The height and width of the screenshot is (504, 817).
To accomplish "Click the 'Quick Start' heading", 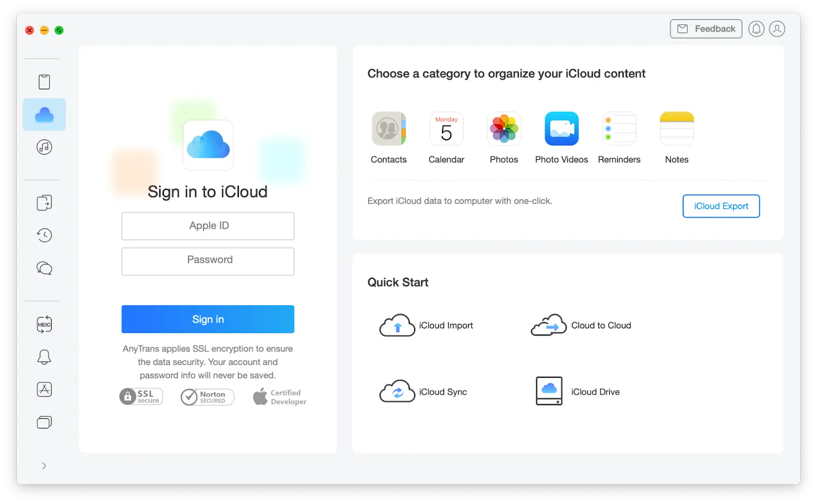I will coord(398,282).
